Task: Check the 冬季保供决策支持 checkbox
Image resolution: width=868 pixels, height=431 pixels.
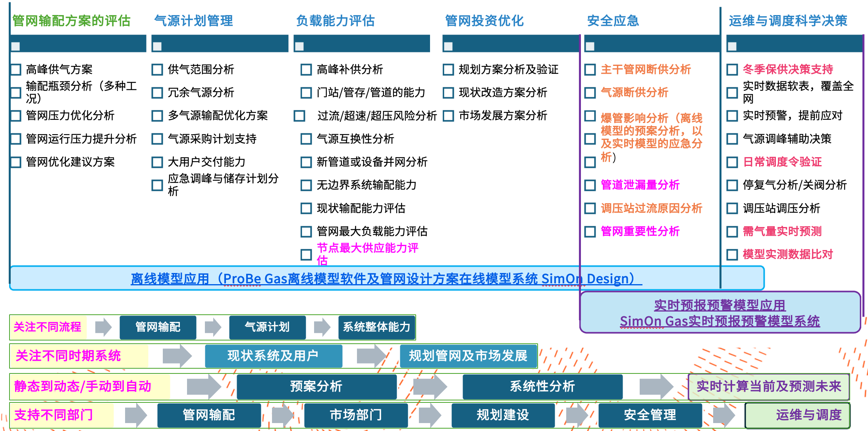Action: click(732, 70)
